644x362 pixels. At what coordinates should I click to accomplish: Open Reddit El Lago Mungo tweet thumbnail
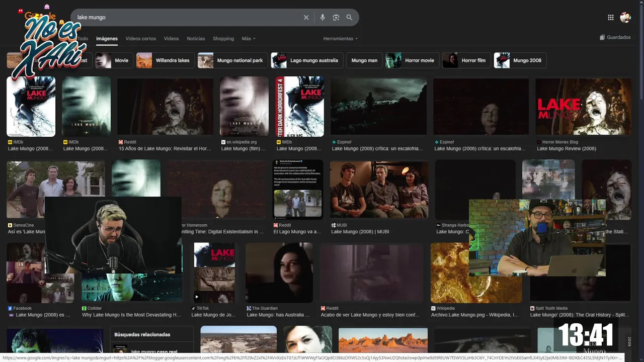tap(298, 190)
